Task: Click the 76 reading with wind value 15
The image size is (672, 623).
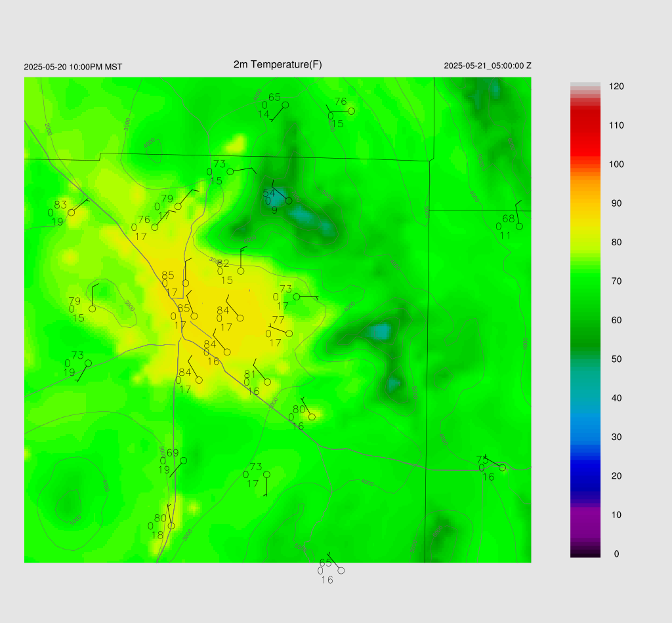Action: pyautogui.click(x=341, y=102)
